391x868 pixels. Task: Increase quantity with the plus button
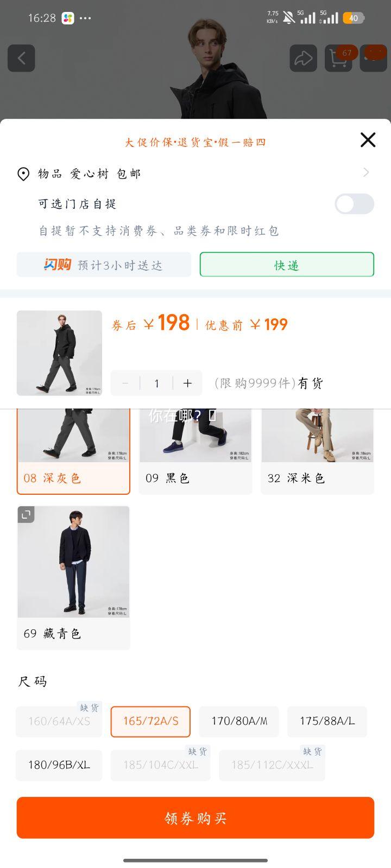tap(187, 384)
